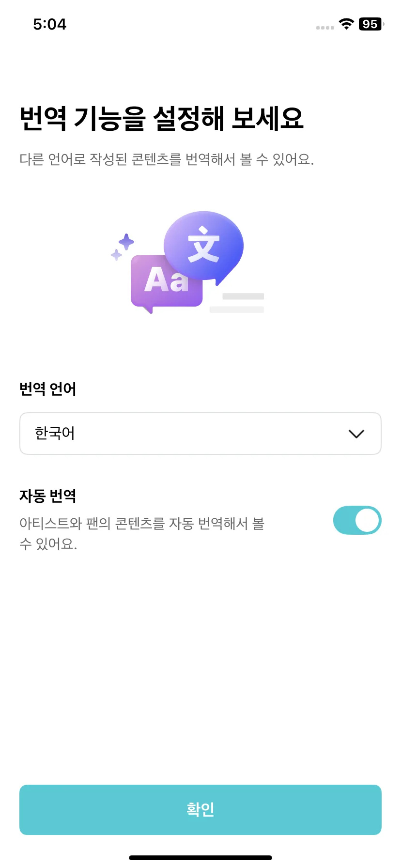Tap the battery indicator showing 95

pyautogui.click(x=371, y=24)
